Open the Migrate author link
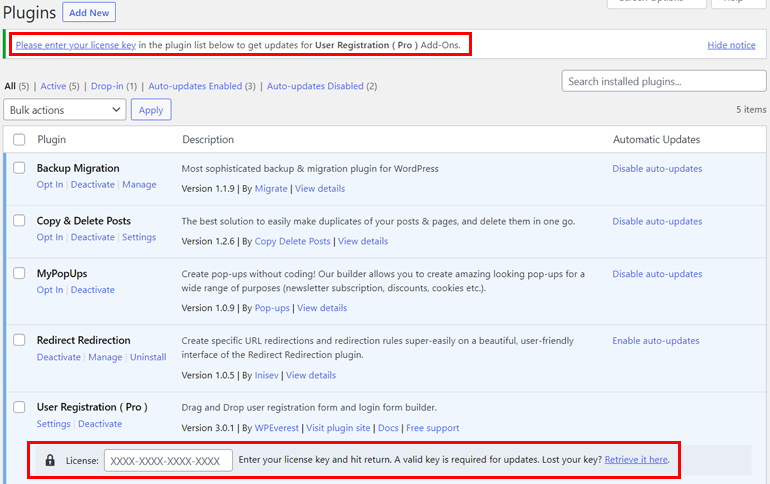 [x=271, y=188]
